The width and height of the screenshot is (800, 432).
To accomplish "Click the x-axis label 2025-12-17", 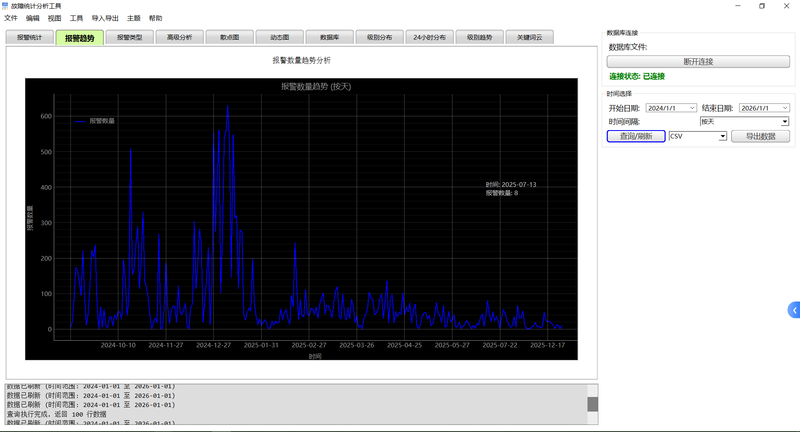I will point(547,345).
